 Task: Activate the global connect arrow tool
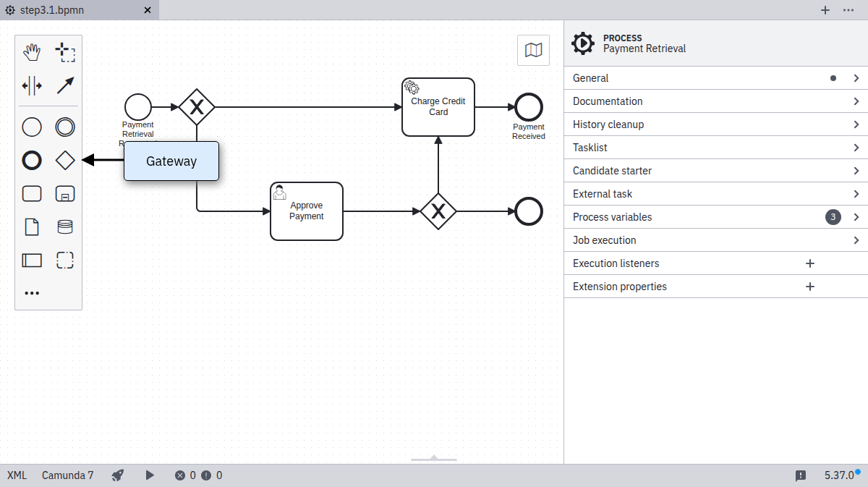65,85
